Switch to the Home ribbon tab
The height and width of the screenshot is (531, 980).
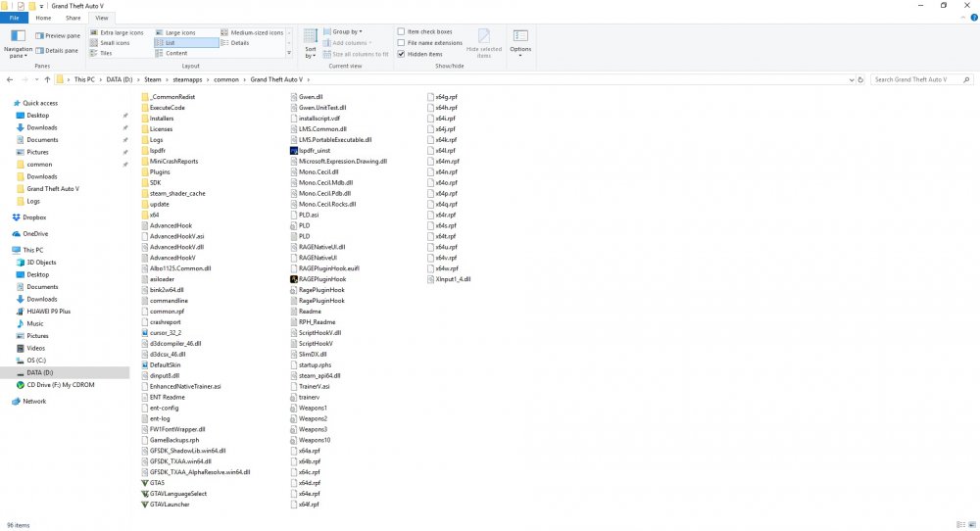point(43,18)
